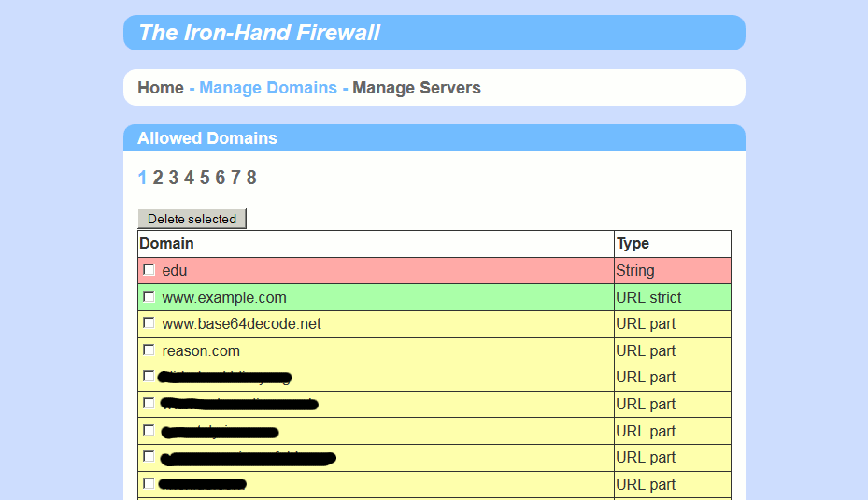Jump to page 2 of domains
The width and height of the screenshot is (868, 500).
point(158,178)
